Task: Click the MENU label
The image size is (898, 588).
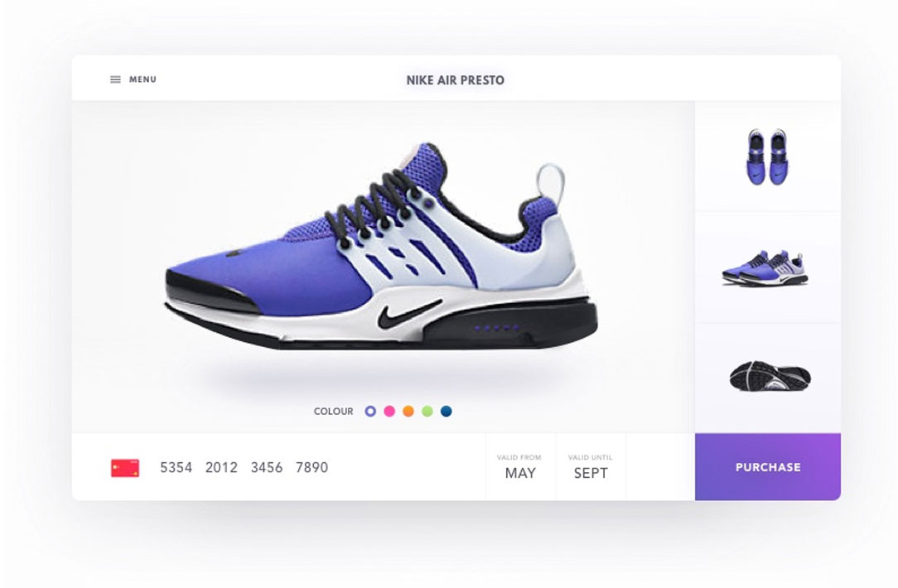Action: pos(142,80)
